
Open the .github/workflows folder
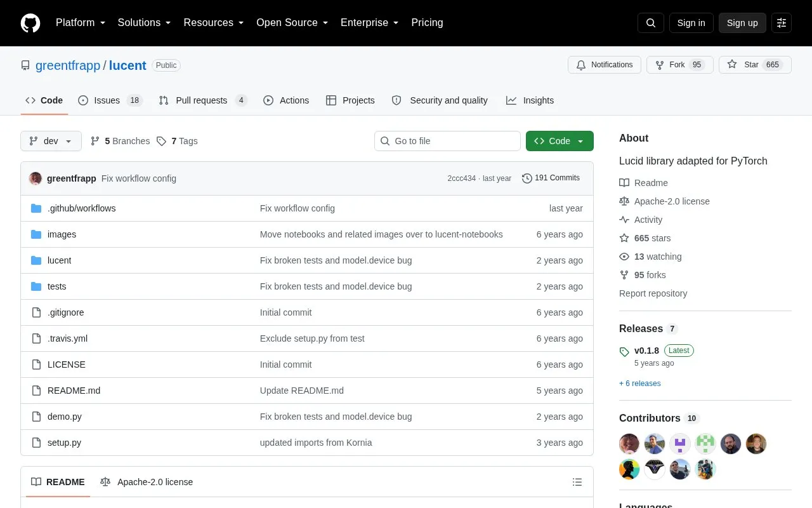pyautogui.click(x=81, y=208)
